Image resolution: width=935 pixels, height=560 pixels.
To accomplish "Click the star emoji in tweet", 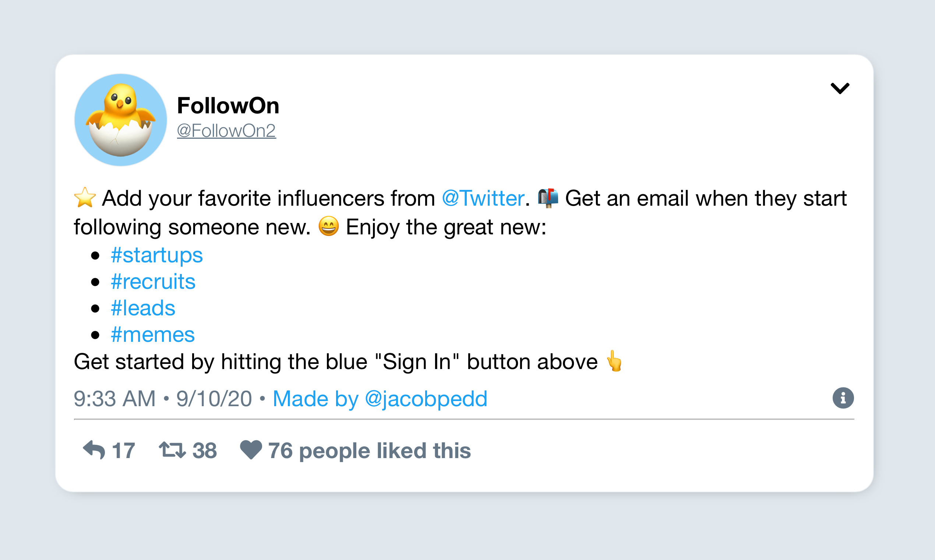I will tap(85, 198).
